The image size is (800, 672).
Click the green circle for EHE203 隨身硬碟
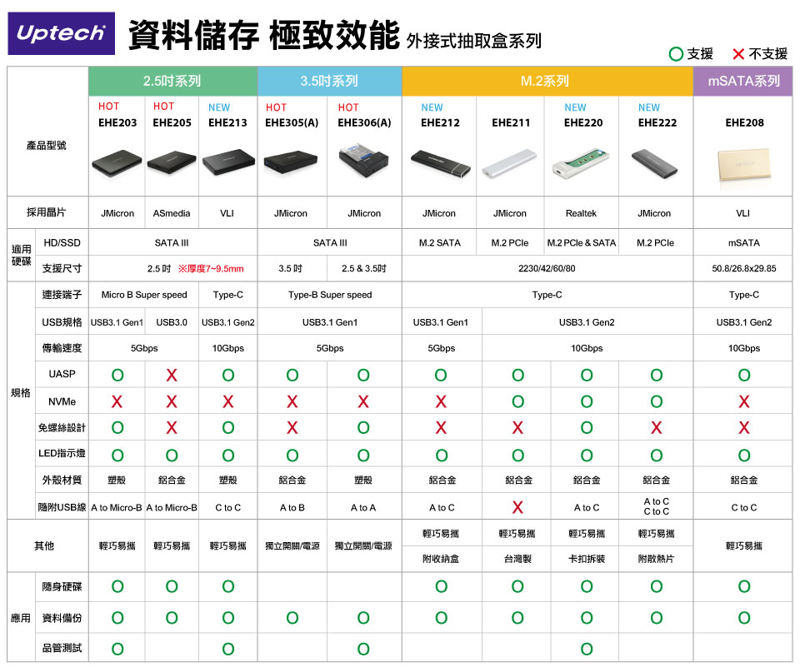pos(117,586)
